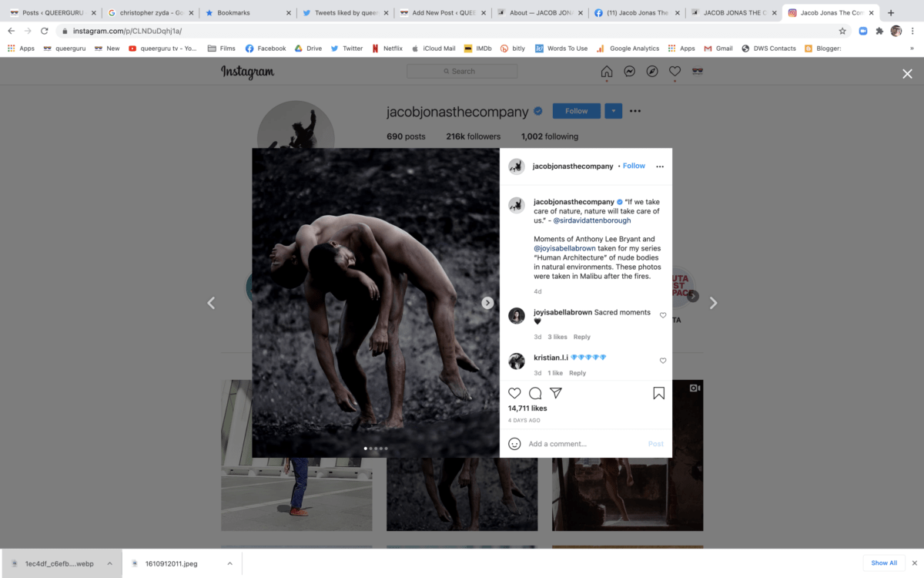View 14,711 likes list
924x578 pixels.
coord(527,408)
